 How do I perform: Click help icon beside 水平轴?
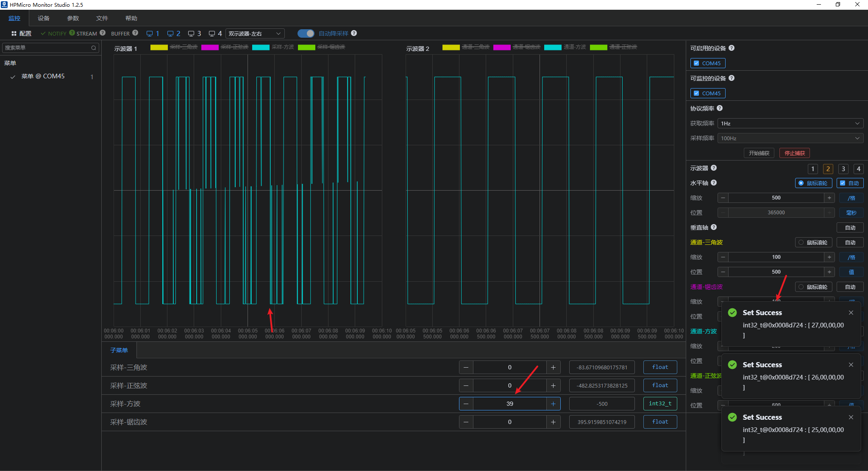pos(714,183)
